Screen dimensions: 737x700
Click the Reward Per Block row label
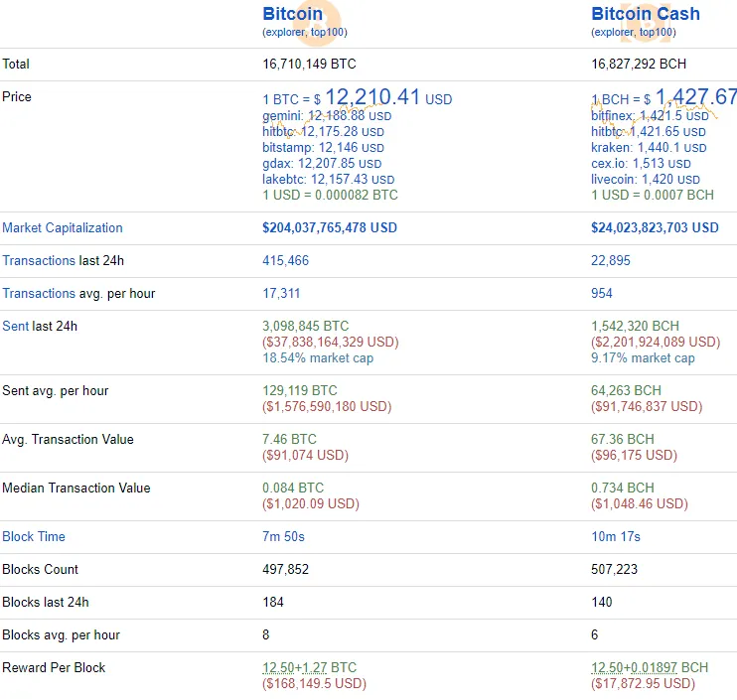(54, 667)
